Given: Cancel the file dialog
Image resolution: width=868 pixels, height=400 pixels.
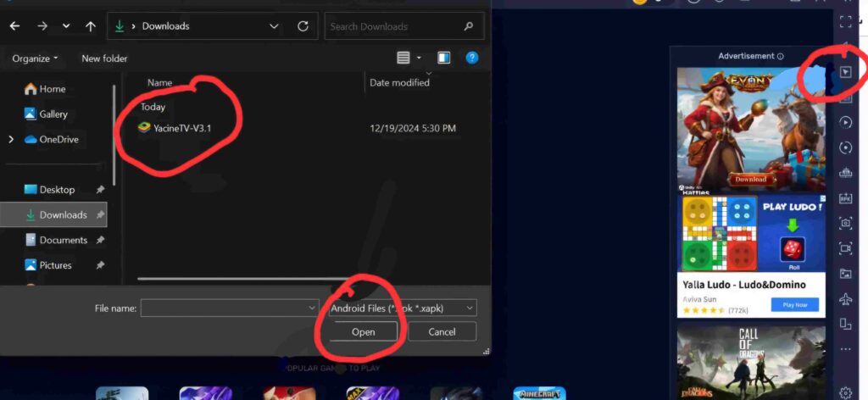Looking at the screenshot, I should [x=442, y=332].
